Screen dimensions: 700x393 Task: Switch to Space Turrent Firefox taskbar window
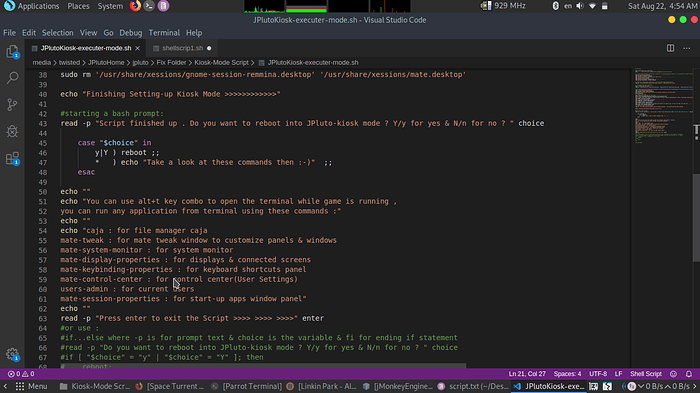point(170,386)
